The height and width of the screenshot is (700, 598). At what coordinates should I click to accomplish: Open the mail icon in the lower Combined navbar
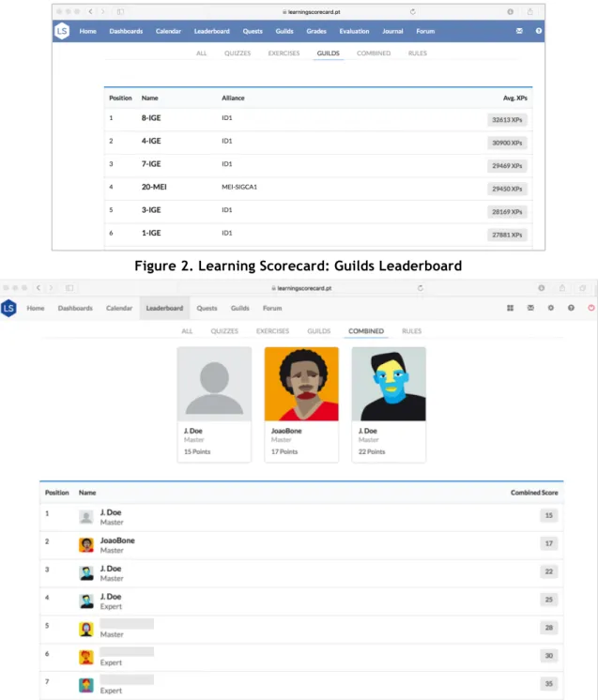click(x=530, y=308)
